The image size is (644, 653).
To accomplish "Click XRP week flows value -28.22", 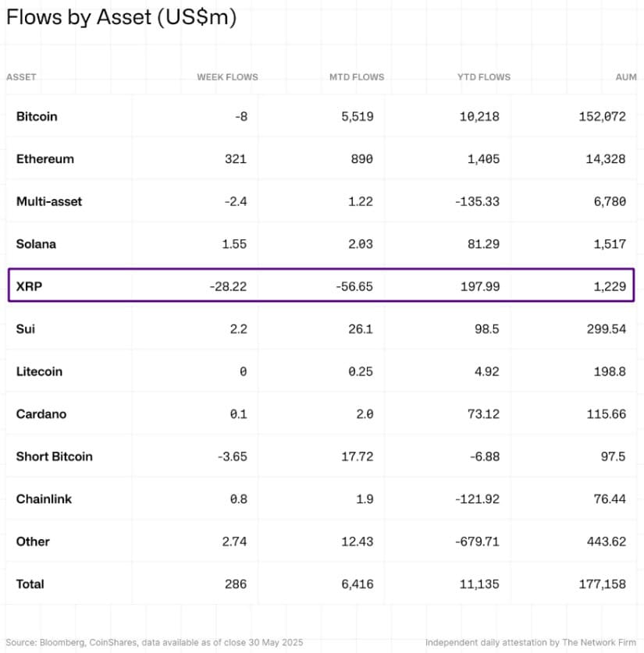I will 228,286.
